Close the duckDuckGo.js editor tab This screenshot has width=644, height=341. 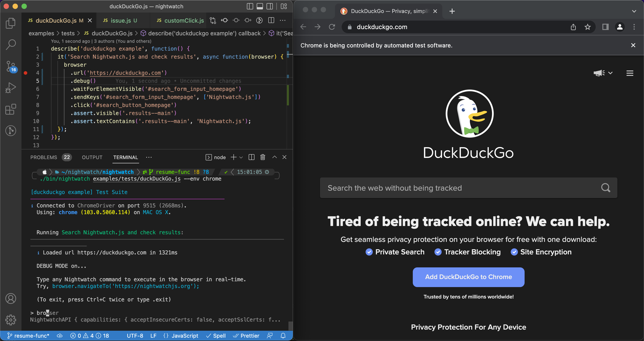90,21
